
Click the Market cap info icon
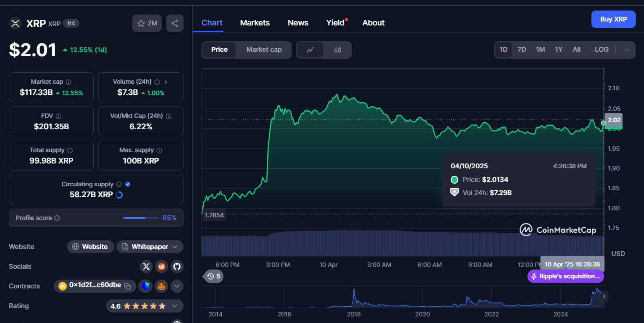[x=69, y=82]
